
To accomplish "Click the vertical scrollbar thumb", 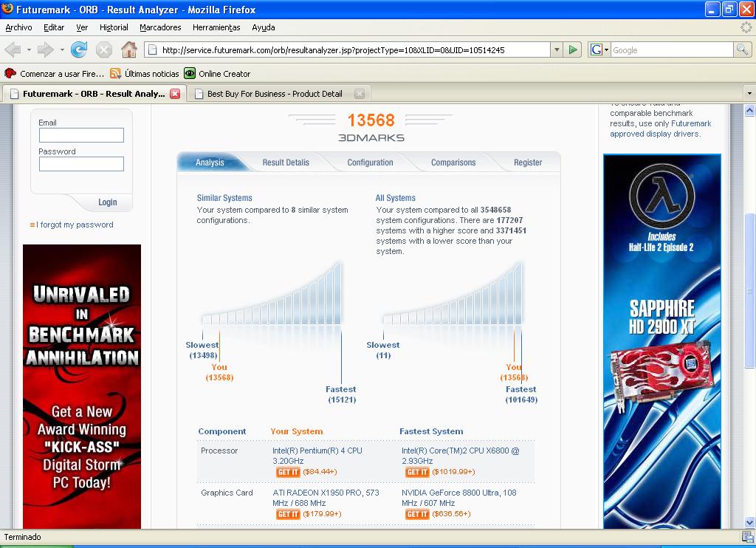I will click(749, 290).
